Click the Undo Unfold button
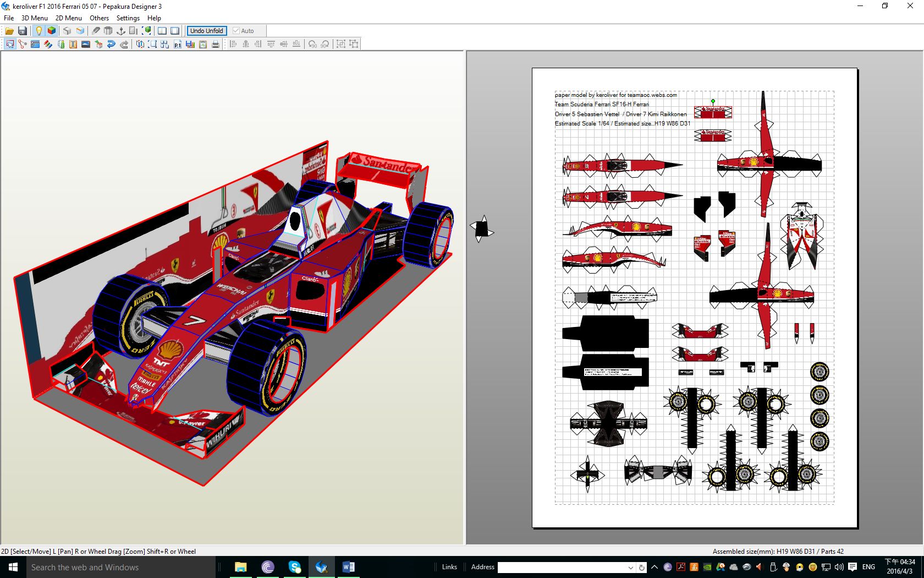Image resolution: width=924 pixels, height=578 pixels. coord(207,31)
